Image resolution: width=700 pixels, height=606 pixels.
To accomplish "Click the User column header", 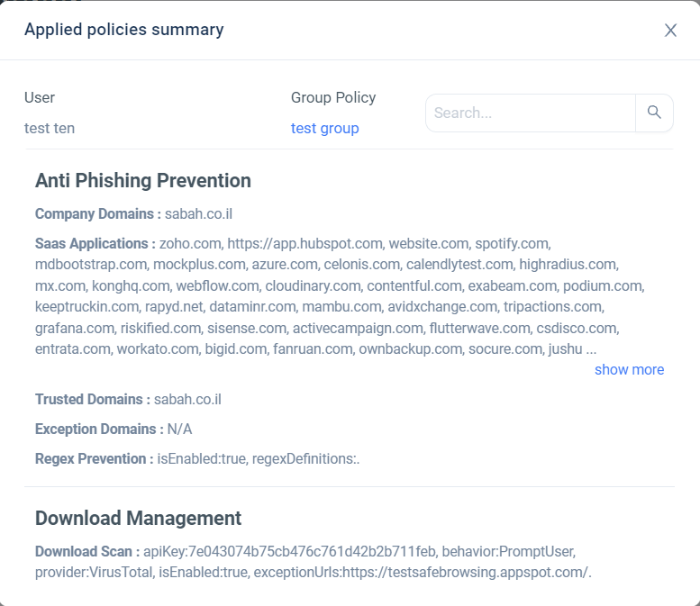I will (40, 97).
